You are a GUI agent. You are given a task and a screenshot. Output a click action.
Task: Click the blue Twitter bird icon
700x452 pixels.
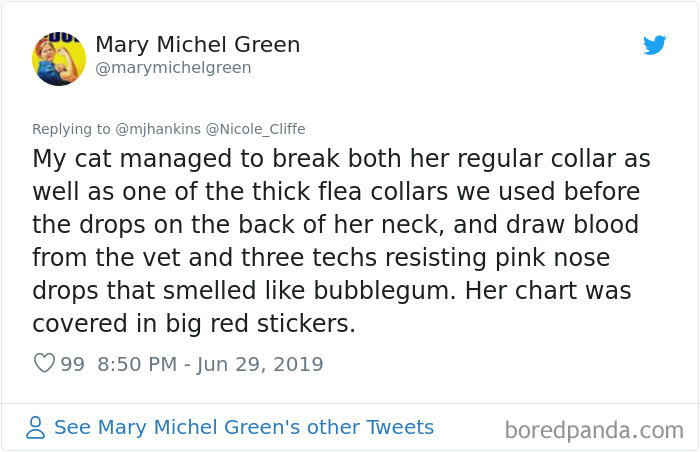pyautogui.click(x=654, y=45)
